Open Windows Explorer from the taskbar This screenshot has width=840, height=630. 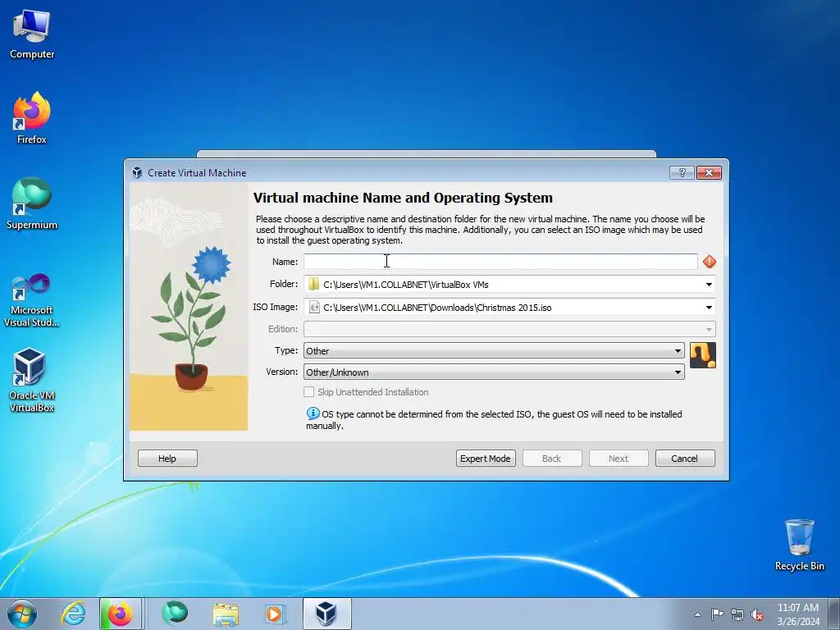pyautogui.click(x=226, y=614)
